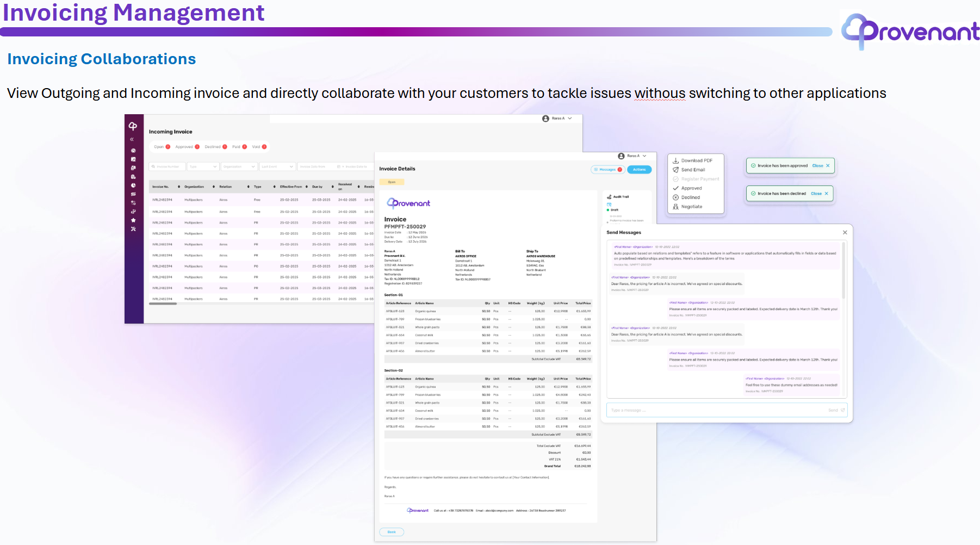Click calendar icon in invoice date filter
Image resolution: width=980 pixels, height=545 pixels.
click(x=339, y=166)
